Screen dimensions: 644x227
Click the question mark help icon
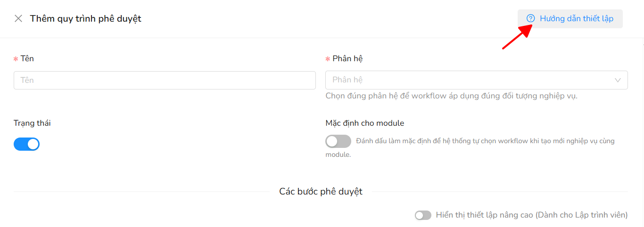pyautogui.click(x=531, y=19)
